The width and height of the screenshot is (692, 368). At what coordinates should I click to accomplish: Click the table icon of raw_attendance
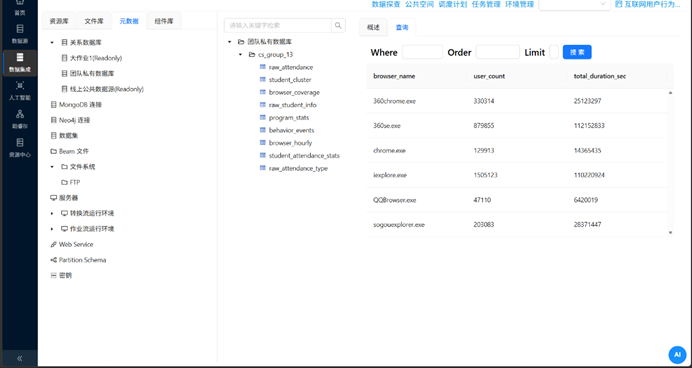click(x=263, y=67)
